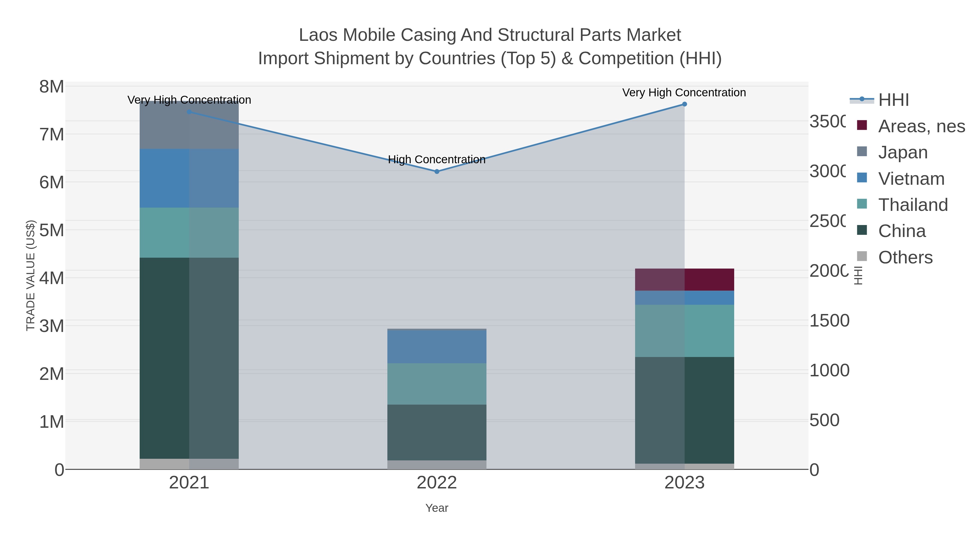Toggle the Vietnam legend entry
Image resolution: width=980 pixels, height=551 pixels.
click(901, 178)
